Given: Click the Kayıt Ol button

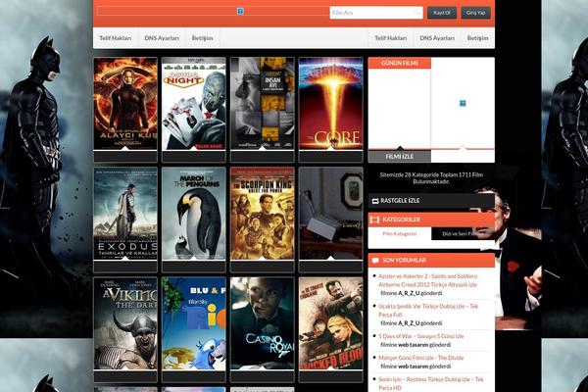Looking at the screenshot, I should coord(442,13).
